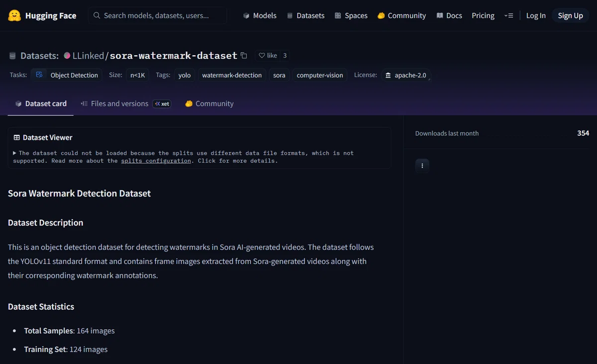The width and height of the screenshot is (597, 364).
Task: Click the Downloads last month label
Action: click(447, 133)
